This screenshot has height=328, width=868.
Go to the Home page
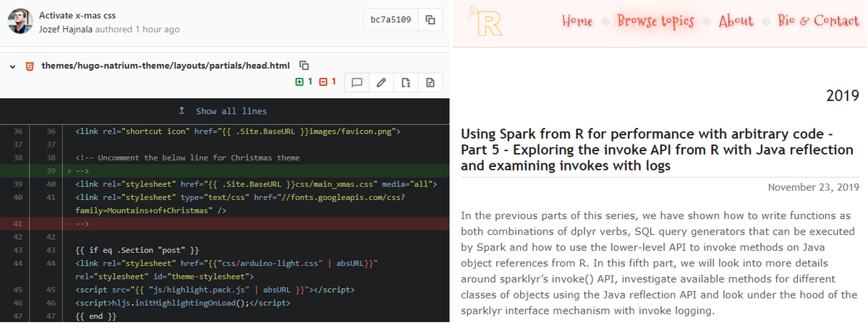(x=576, y=21)
